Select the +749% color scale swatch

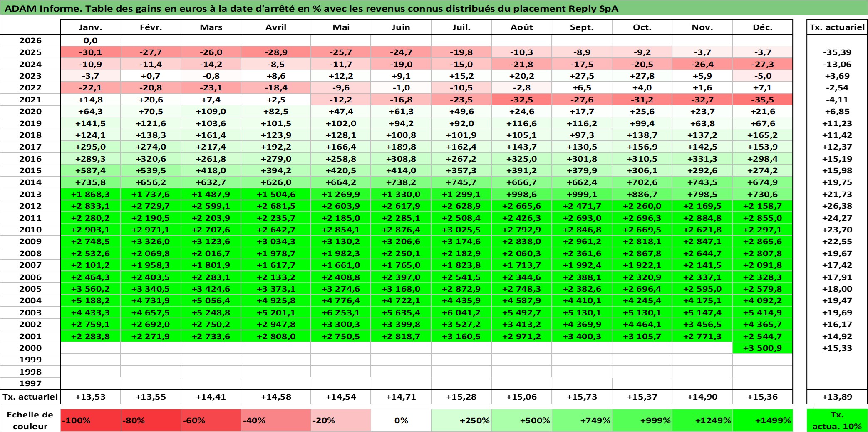point(582,420)
